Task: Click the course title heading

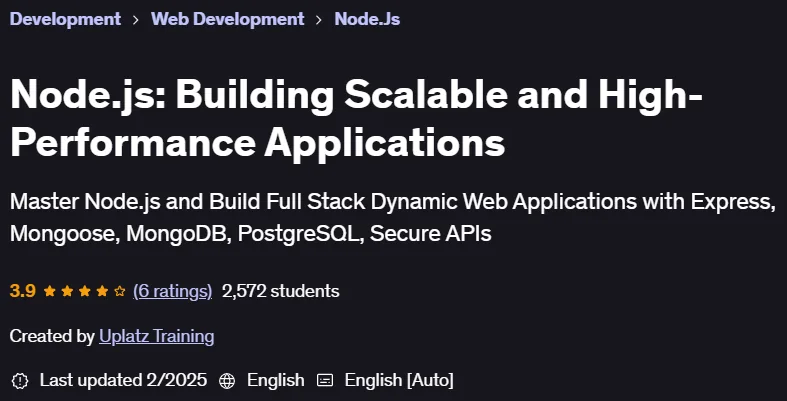Action: click(356, 118)
